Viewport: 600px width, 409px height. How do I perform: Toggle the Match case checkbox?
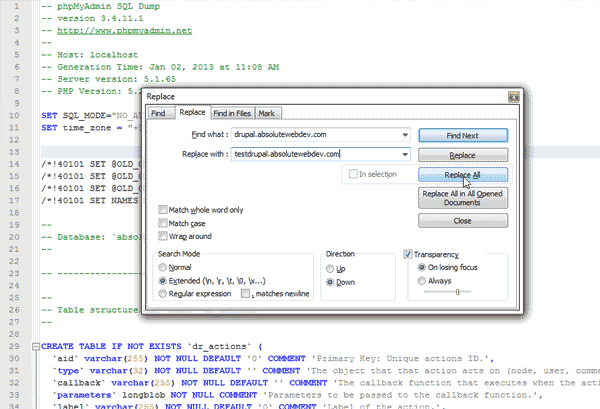[x=163, y=223]
